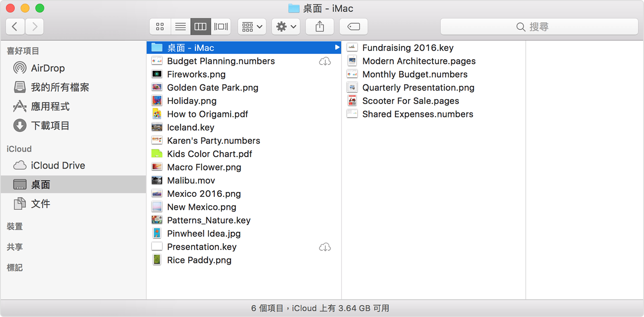Download Budget Planning.numbers via cloud icon
This screenshot has height=317, width=644.
tap(325, 62)
